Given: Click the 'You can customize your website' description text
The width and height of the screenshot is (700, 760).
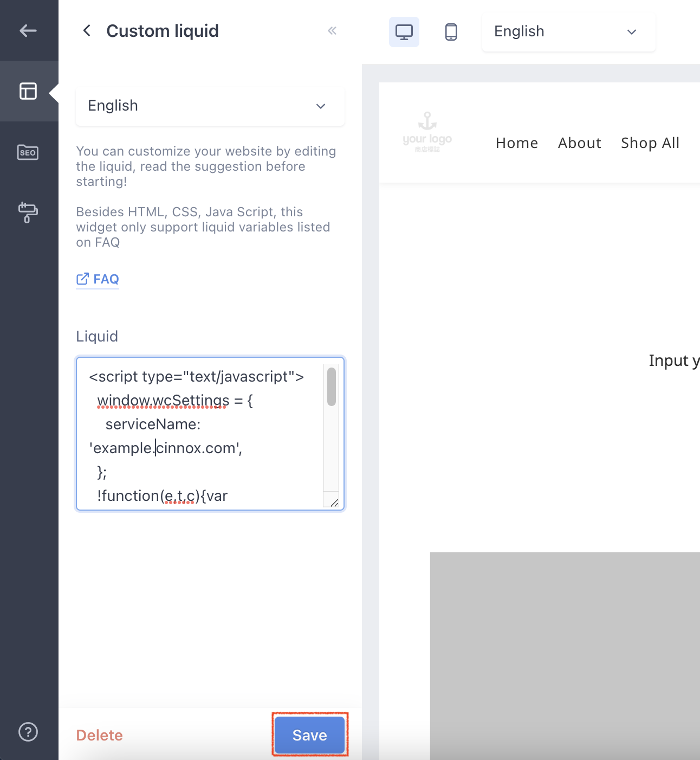Looking at the screenshot, I should click(x=206, y=166).
